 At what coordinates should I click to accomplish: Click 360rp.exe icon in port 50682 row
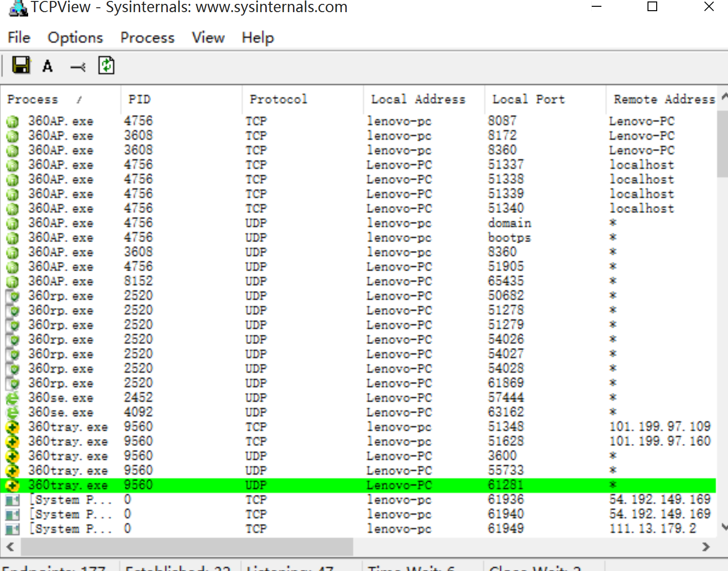pos(13,296)
